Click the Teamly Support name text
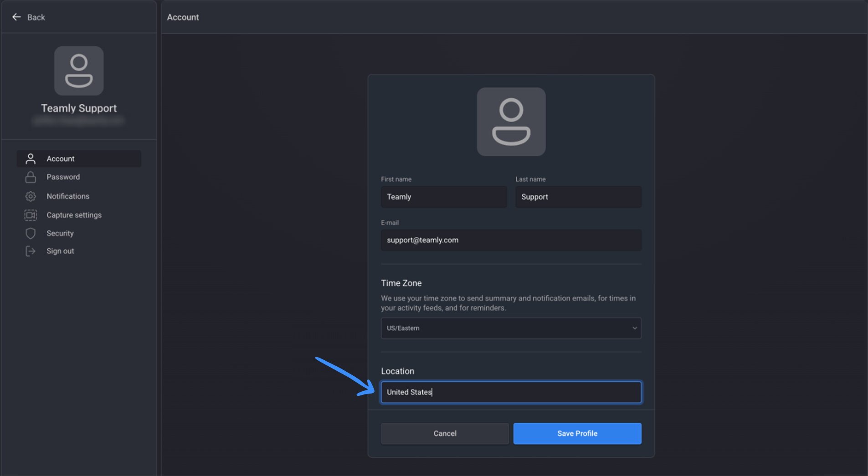 coord(79,108)
